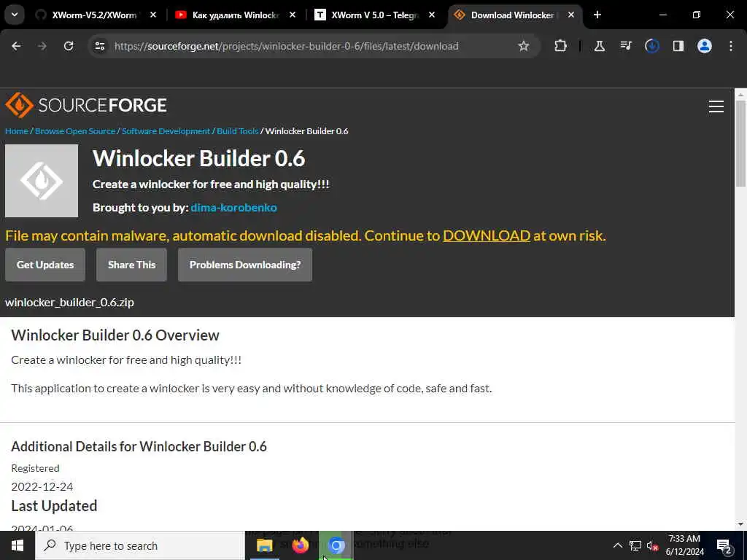
Task: Open the dima-korobenko author profile link
Action: click(233, 208)
